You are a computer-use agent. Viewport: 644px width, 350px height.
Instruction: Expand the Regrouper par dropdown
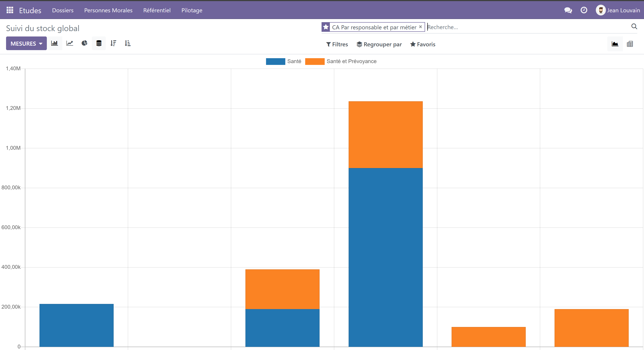(379, 45)
